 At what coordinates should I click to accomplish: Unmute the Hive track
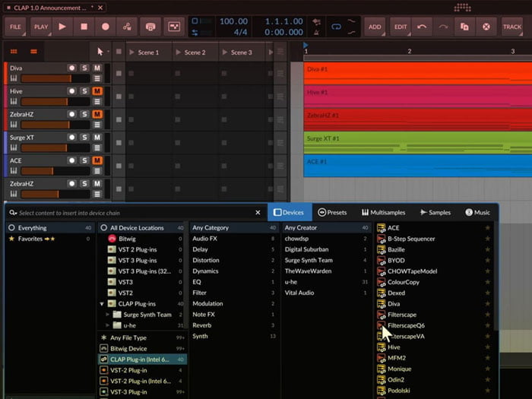pyautogui.click(x=97, y=91)
